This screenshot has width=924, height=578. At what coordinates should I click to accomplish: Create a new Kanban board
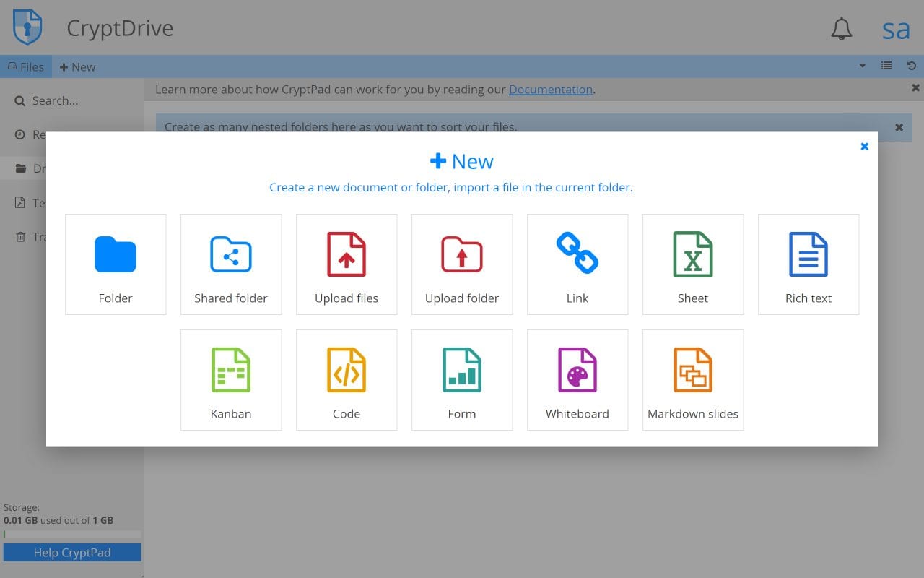coord(231,379)
